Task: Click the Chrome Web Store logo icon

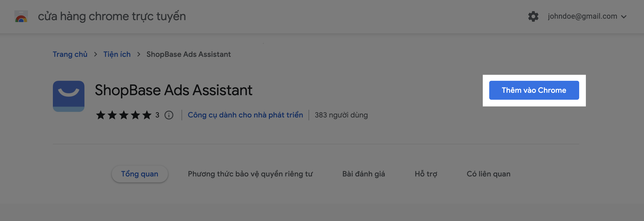Action: pyautogui.click(x=21, y=17)
